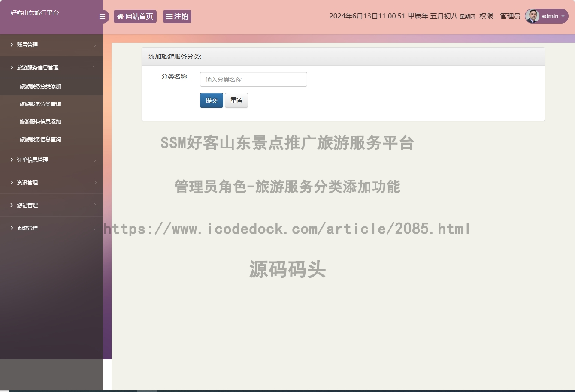Viewport: 575px width, 392px height.
Task: Expand the 系统管理 menu
Action: (51, 228)
